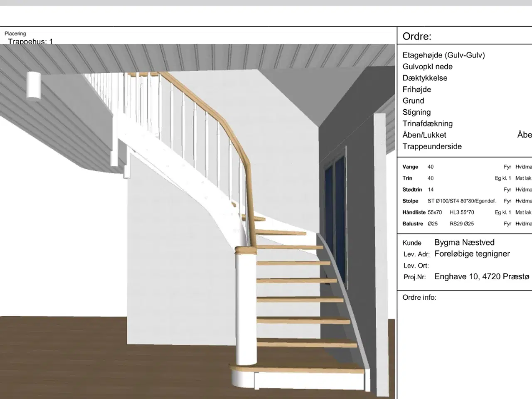This screenshot has height=399, width=532.
Task: Click the customer name Bygma Næstved
Action: click(464, 242)
